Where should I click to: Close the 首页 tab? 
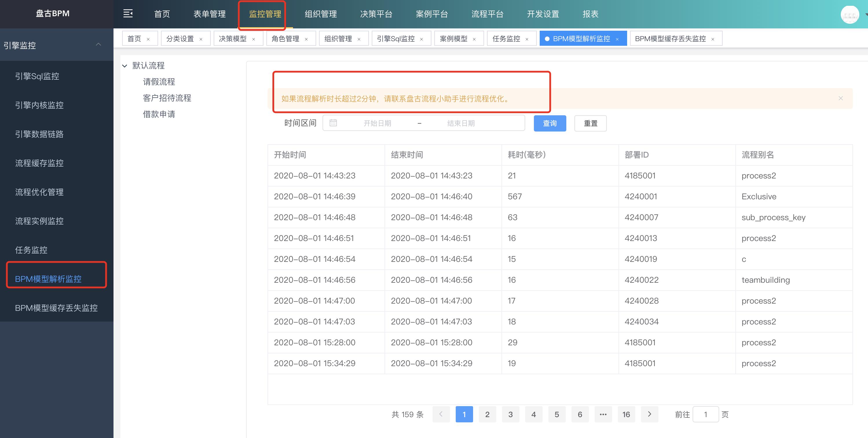click(x=148, y=39)
